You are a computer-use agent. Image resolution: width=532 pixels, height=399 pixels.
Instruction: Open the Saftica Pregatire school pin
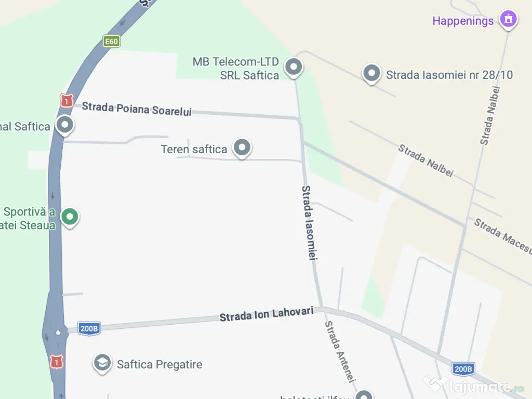[102, 364]
